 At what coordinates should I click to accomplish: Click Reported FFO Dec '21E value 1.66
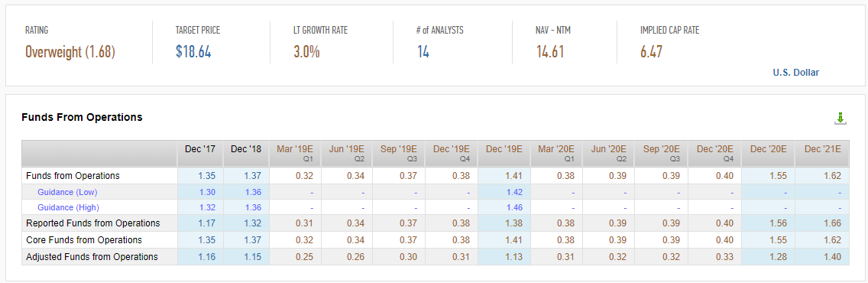pos(832,223)
